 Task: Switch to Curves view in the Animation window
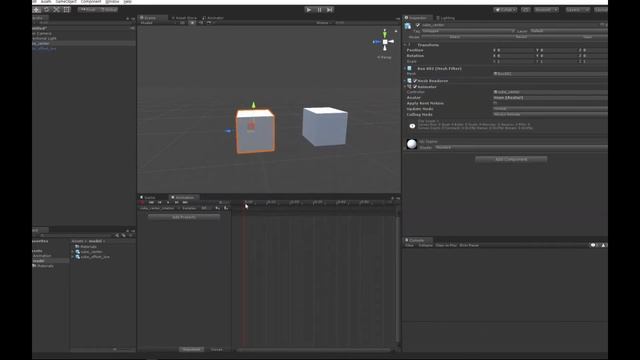[216, 350]
